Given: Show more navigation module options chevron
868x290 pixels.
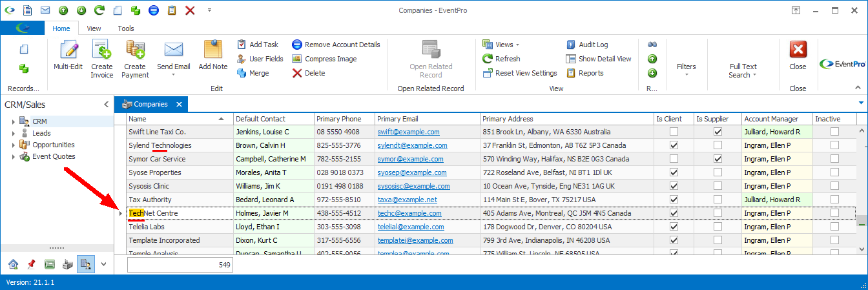Looking at the screenshot, I should (x=103, y=264).
